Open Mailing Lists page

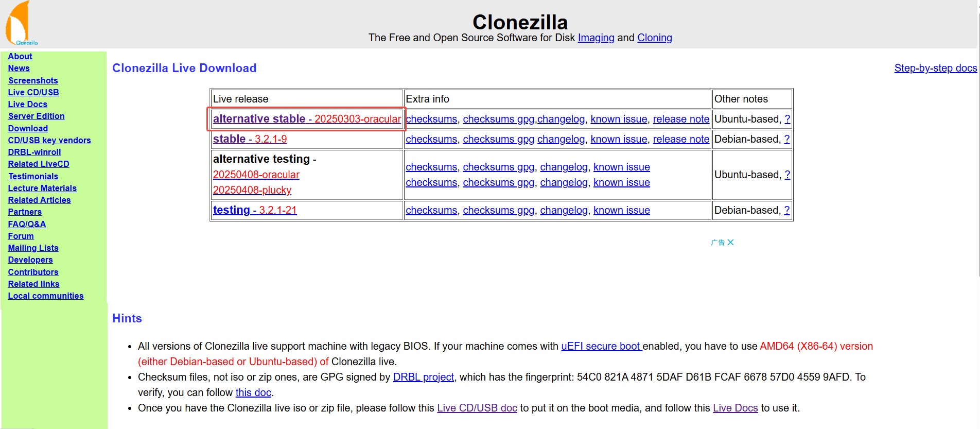click(33, 248)
